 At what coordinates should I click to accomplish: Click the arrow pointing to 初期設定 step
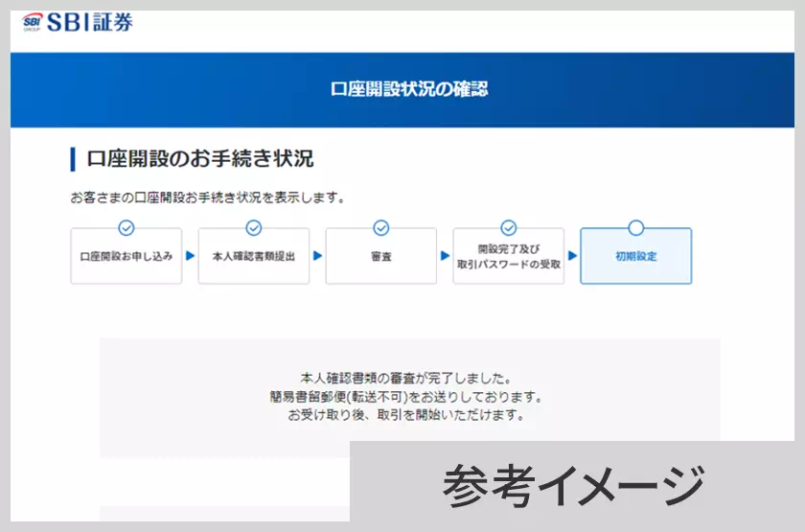pyautogui.click(x=572, y=256)
